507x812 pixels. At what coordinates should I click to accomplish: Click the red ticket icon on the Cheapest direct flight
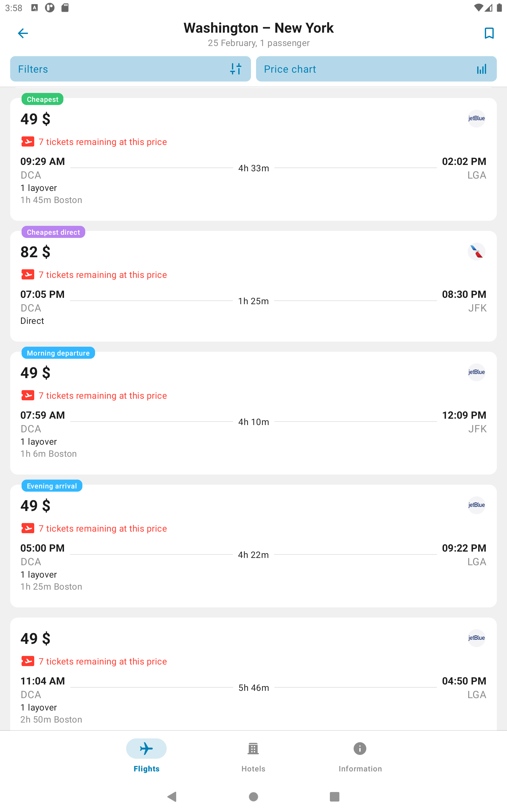click(28, 274)
